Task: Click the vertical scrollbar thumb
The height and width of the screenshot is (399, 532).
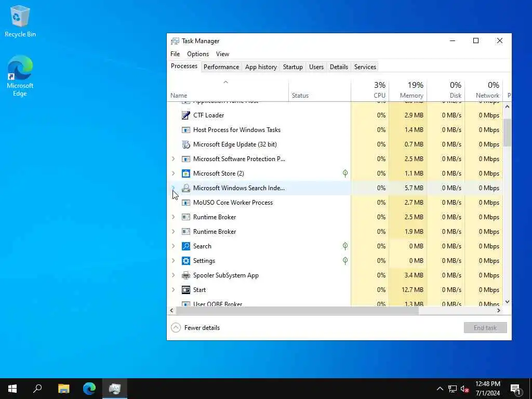Action: click(507, 132)
